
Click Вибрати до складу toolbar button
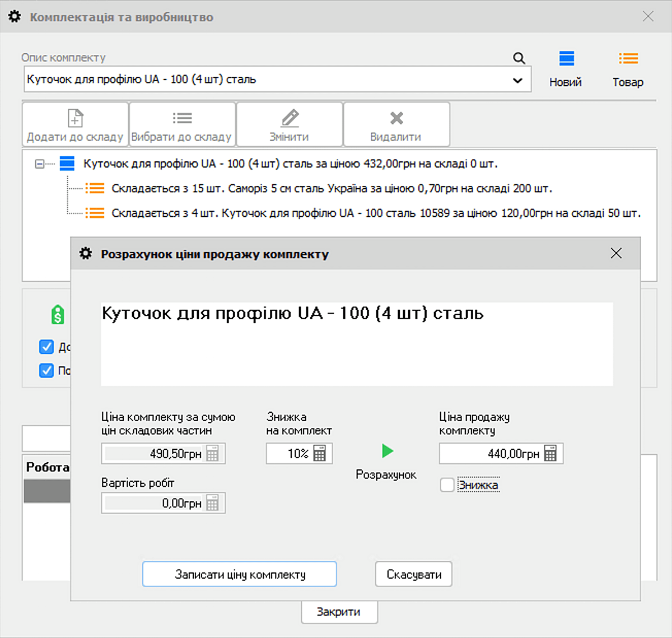(182, 124)
